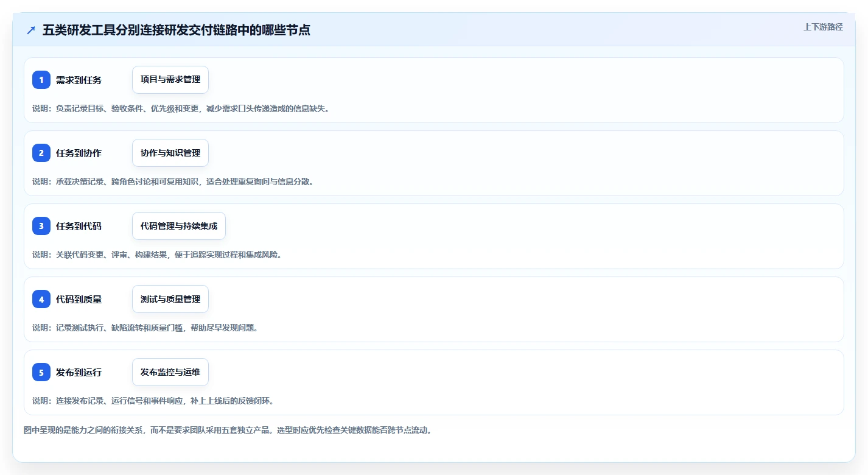Select the 项目与需求管理 chip

point(170,80)
